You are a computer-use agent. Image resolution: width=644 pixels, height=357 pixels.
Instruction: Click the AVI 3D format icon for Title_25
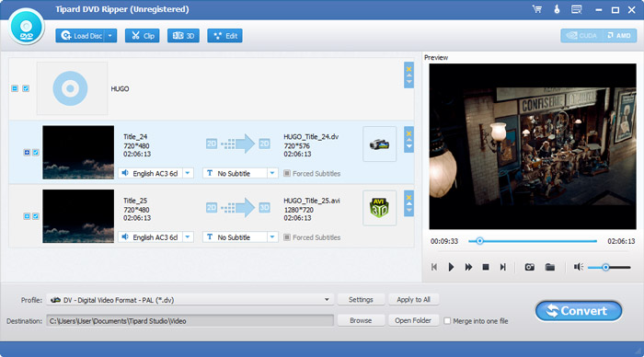[x=379, y=208]
